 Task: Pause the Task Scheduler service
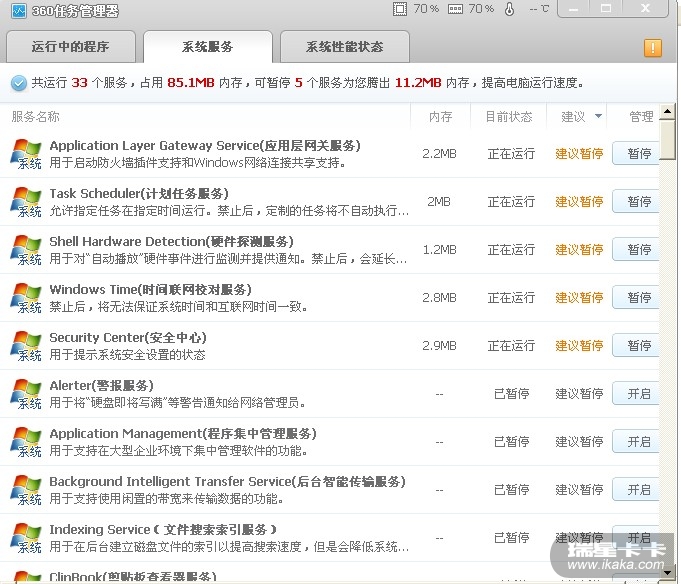636,201
